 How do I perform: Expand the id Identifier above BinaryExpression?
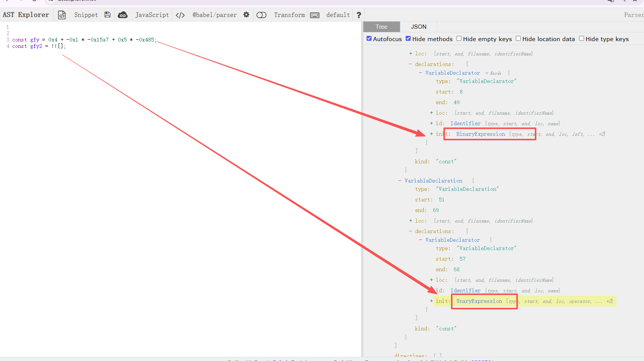431,123
